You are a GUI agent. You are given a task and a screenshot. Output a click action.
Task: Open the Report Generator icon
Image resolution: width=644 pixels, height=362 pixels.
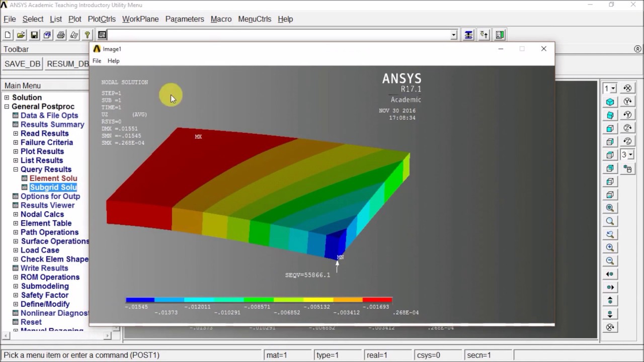[x=74, y=35]
